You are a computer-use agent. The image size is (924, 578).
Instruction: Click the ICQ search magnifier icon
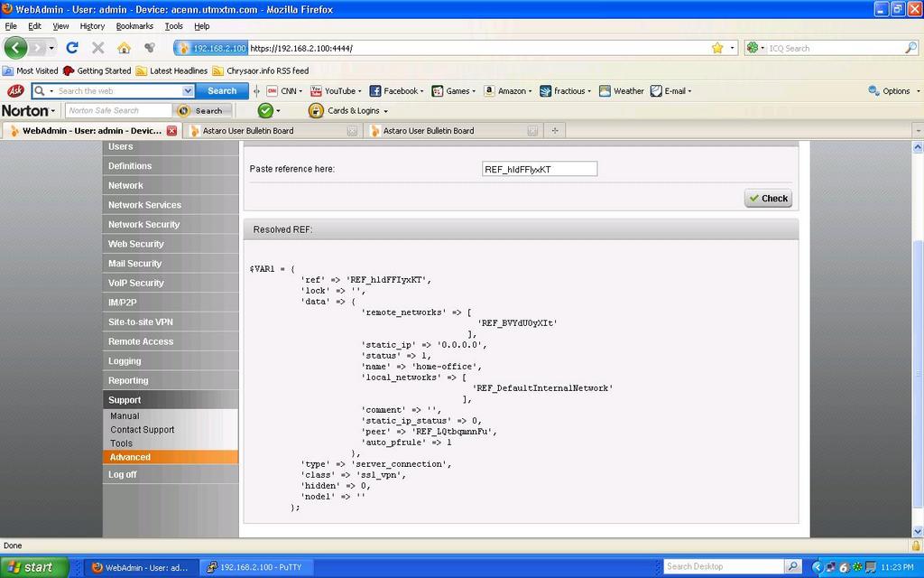point(910,48)
